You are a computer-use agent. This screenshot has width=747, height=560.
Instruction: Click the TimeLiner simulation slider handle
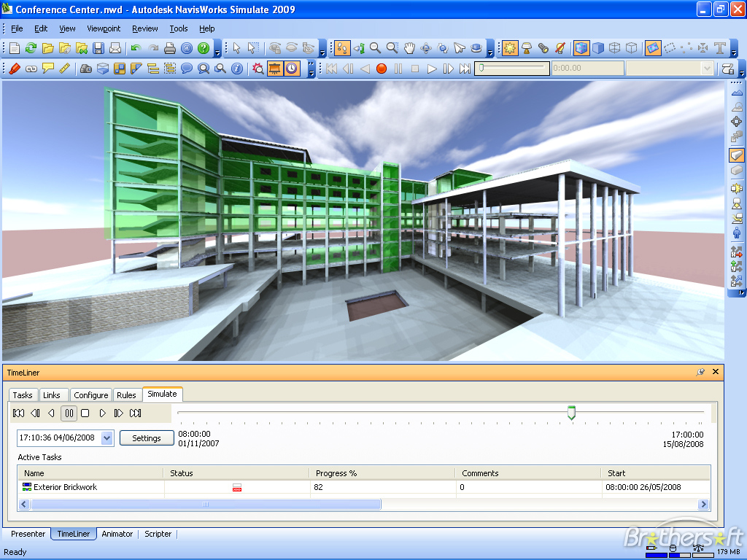571,413
